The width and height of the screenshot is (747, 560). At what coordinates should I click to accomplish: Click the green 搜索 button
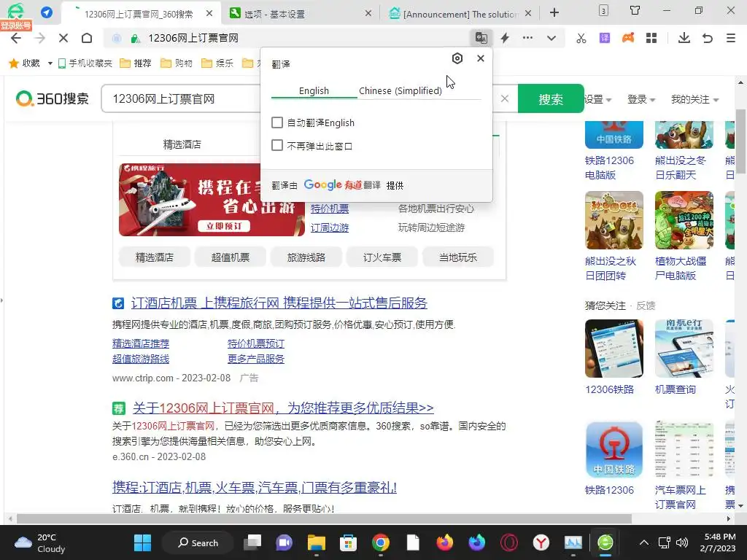click(x=551, y=98)
